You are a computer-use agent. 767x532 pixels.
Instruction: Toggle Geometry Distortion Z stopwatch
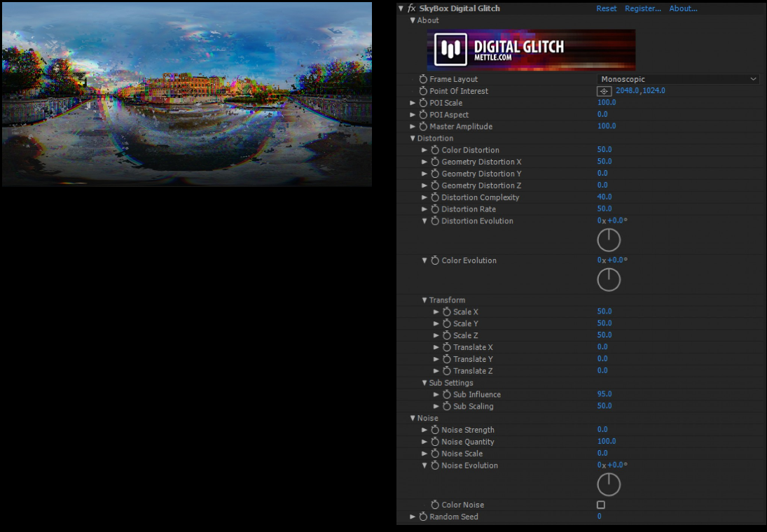click(x=435, y=185)
